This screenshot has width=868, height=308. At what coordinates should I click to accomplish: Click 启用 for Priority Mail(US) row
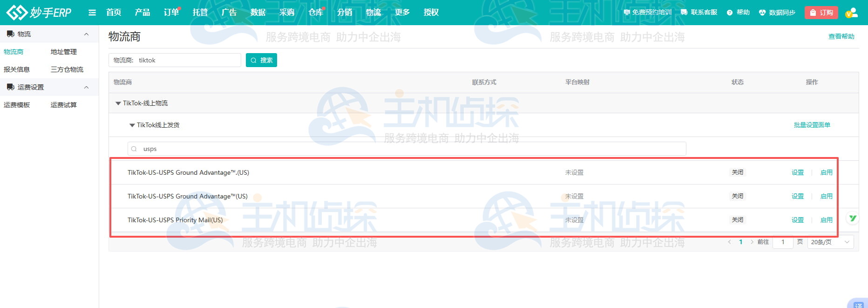827,220
